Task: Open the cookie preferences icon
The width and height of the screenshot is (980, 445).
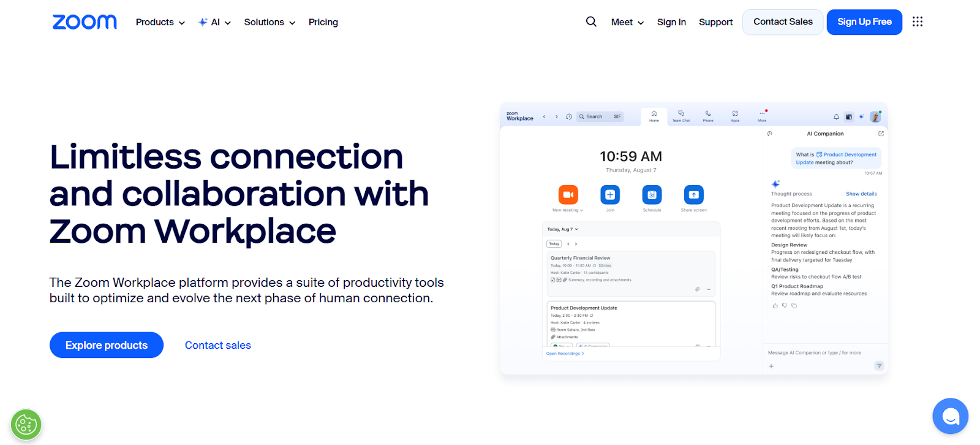Action: pos(26,424)
